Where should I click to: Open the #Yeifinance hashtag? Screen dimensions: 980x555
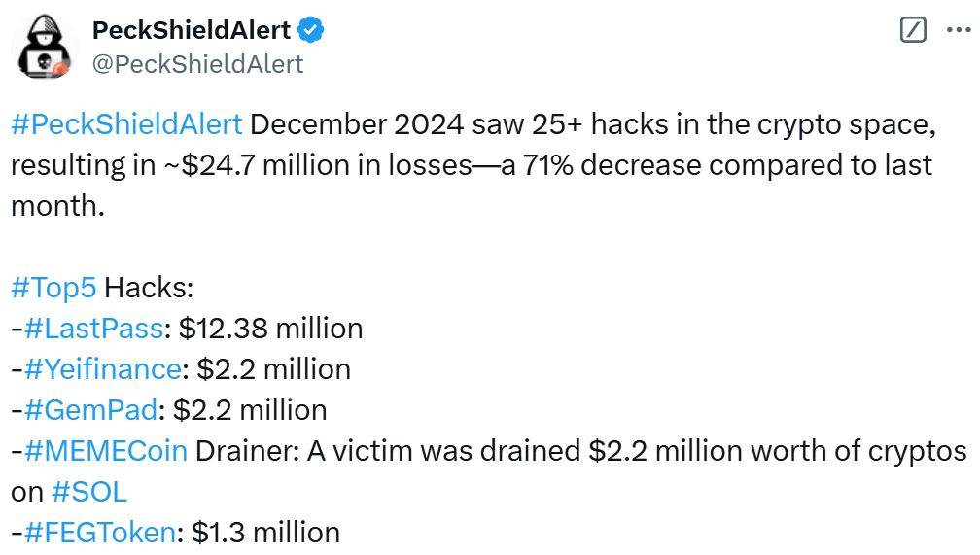pyautogui.click(x=102, y=369)
